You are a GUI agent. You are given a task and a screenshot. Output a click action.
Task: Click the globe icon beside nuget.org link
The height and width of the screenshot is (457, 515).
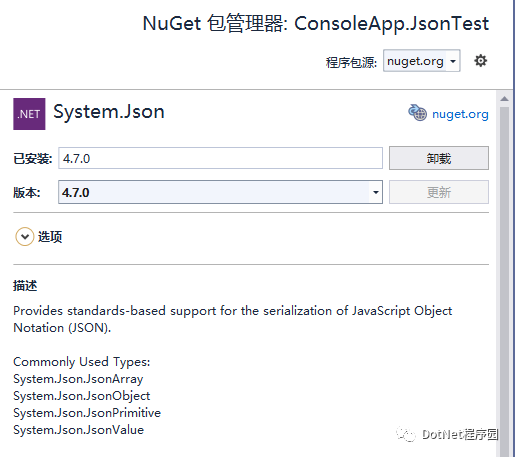coord(417,113)
